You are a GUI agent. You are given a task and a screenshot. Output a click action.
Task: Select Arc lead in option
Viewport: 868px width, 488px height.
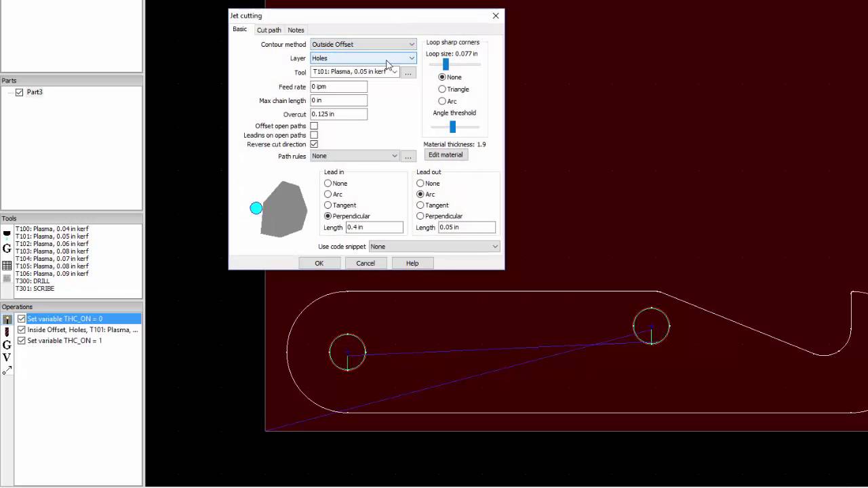pyautogui.click(x=328, y=195)
